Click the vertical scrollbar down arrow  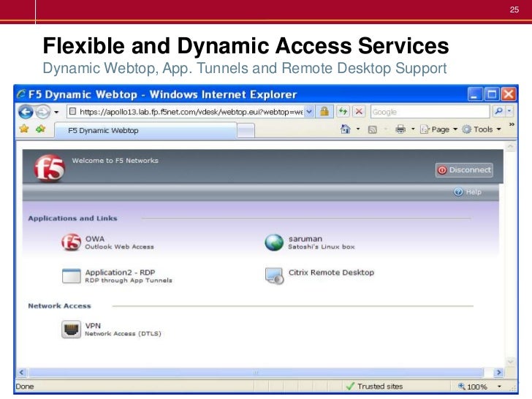[511, 362]
